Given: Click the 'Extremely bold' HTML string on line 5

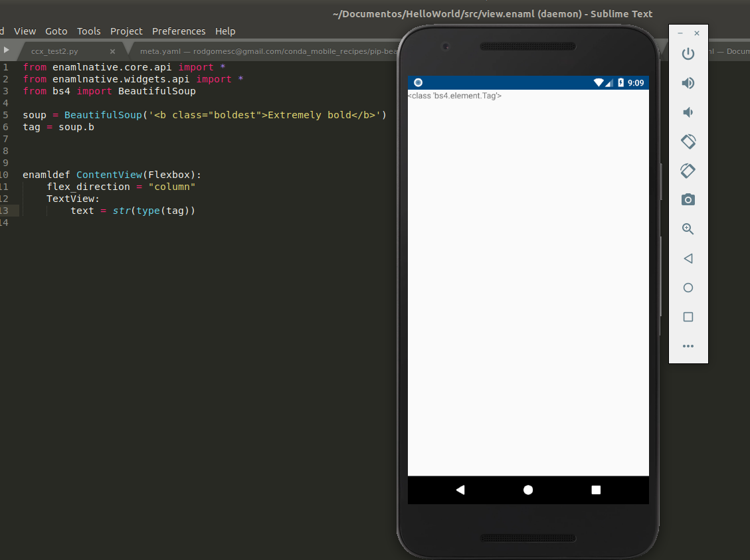Looking at the screenshot, I should (264, 115).
